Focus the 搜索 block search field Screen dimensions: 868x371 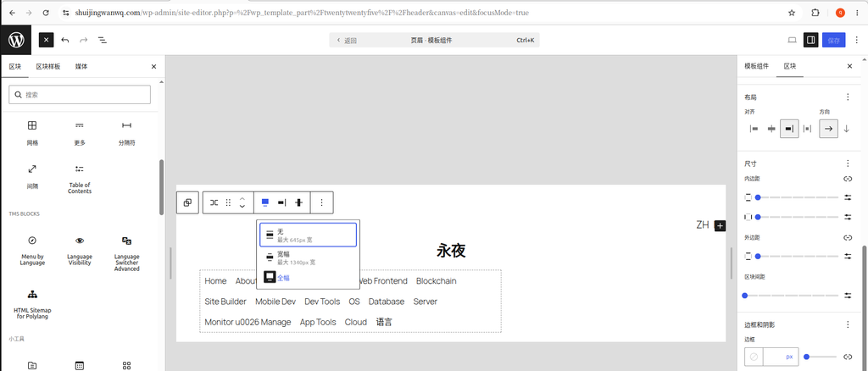80,95
